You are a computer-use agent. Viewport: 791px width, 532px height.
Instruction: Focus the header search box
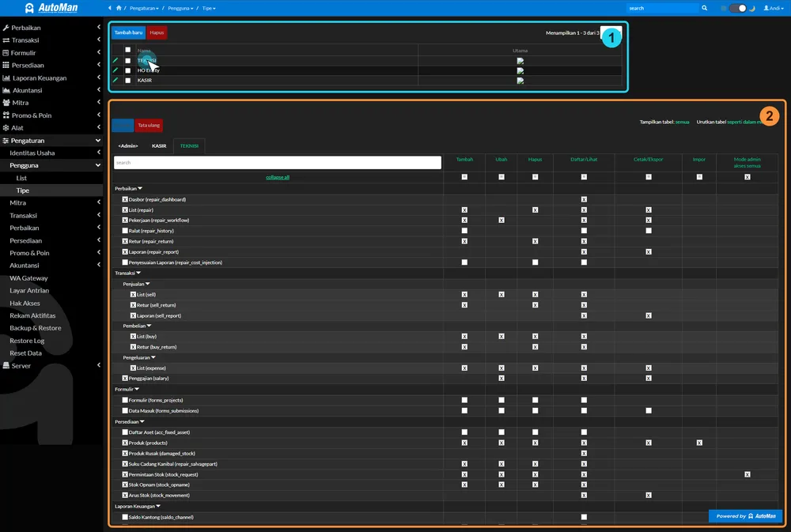point(662,8)
